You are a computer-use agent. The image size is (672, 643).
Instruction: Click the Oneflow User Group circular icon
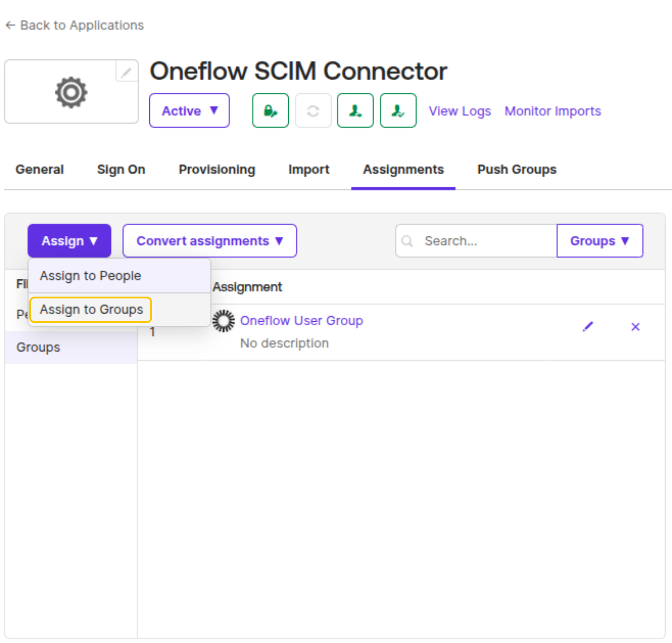224,321
